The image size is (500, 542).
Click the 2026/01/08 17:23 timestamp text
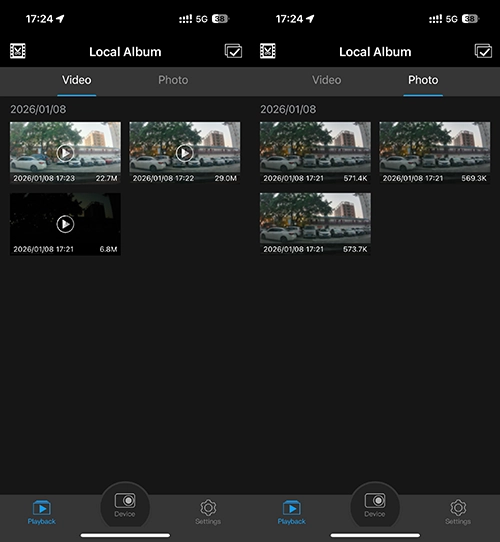[44, 178]
